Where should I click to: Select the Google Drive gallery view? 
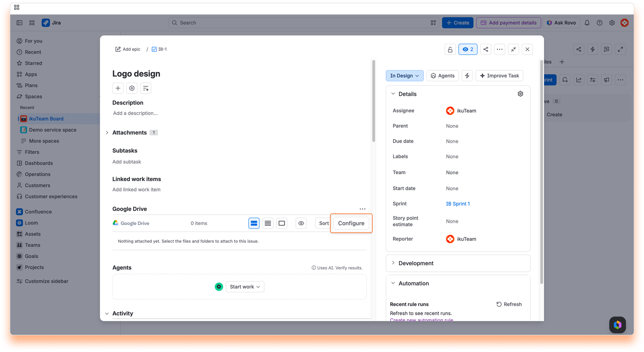pos(282,223)
